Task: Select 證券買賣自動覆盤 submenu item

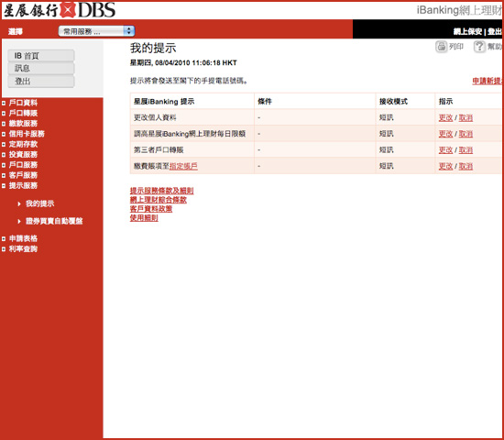Action: click(x=54, y=221)
